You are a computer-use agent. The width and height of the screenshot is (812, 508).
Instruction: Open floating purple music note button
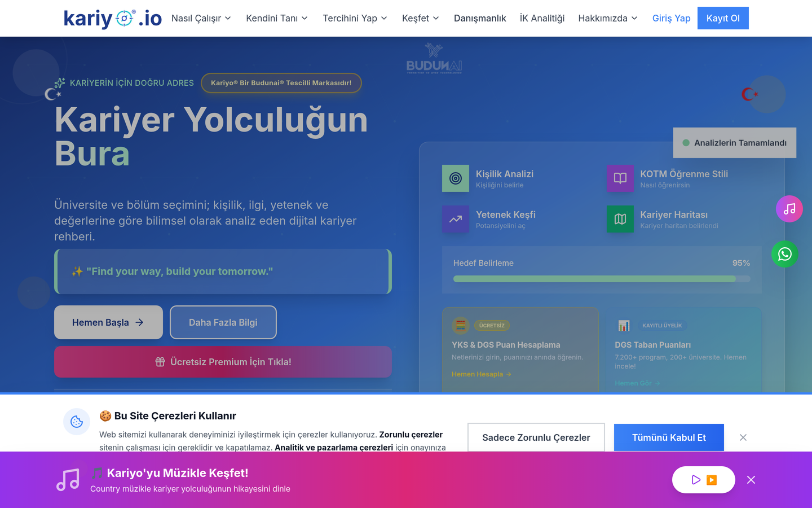point(789,209)
